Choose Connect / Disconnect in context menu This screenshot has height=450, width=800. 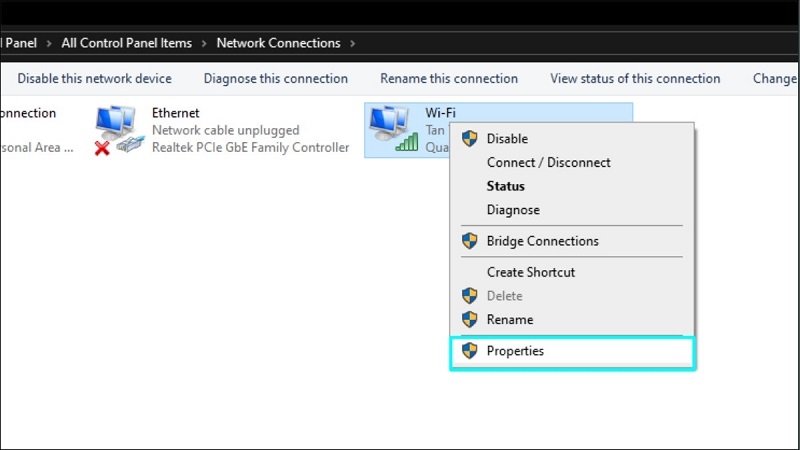pos(548,162)
